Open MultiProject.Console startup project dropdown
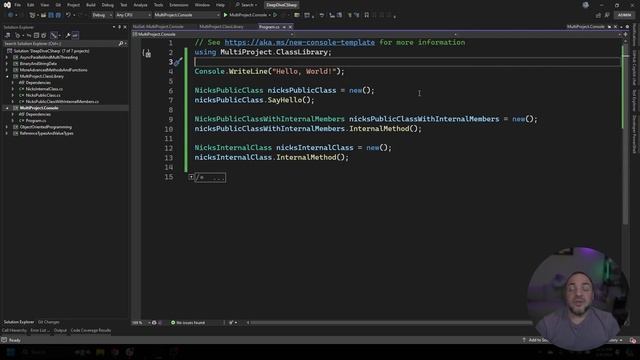The image size is (640, 360). (x=187, y=15)
